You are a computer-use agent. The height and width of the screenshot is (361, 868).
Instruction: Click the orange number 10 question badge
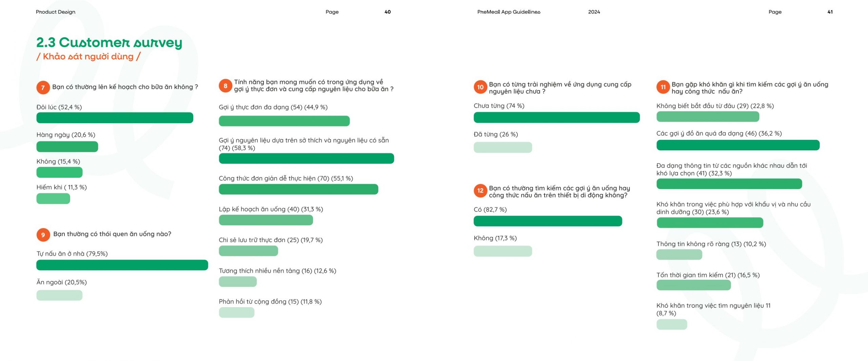(x=480, y=87)
